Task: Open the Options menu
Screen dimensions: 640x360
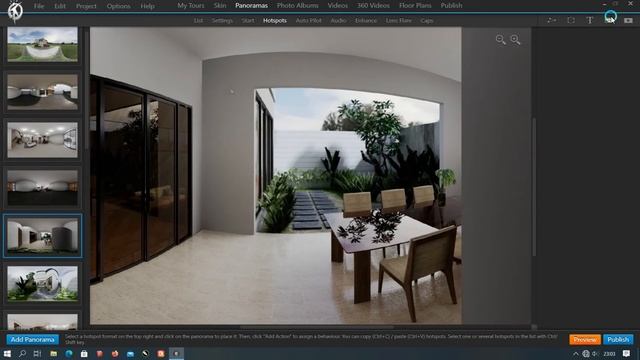Action: click(x=118, y=6)
